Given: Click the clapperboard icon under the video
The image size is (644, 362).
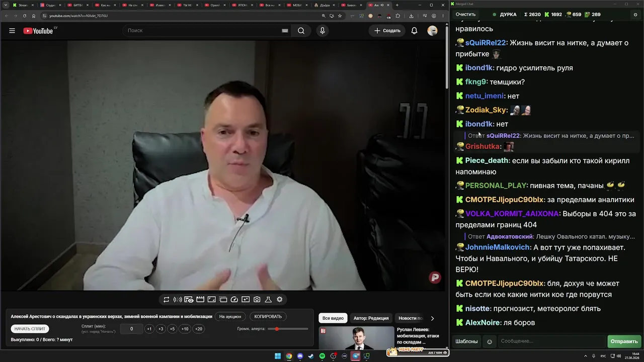Looking at the screenshot, I should [200, 300].
